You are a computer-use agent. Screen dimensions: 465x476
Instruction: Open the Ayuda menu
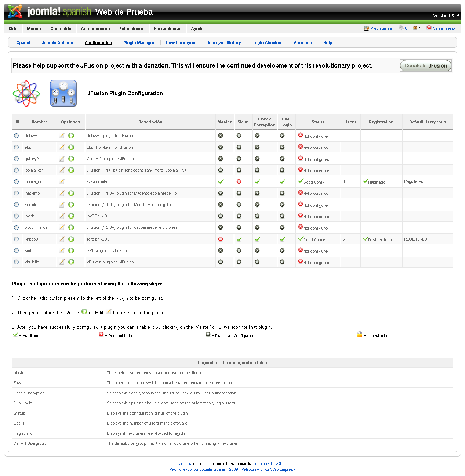click(197, 29)
